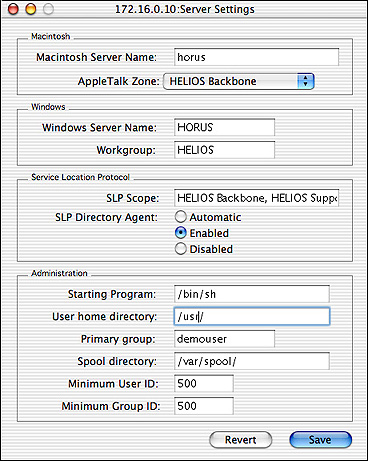
Task: Click the Minimum Group ID label
Action: pos(111,406)
